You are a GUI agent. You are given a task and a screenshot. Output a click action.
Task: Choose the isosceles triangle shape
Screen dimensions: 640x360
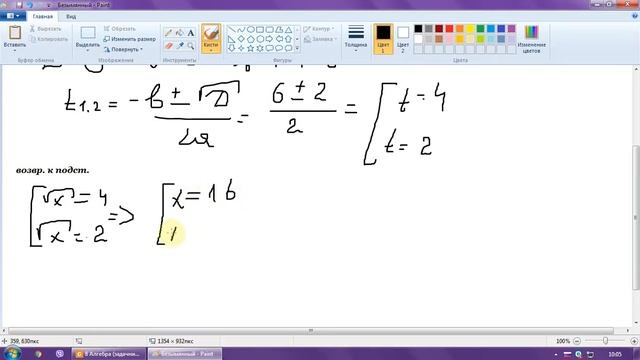click(x=289, y=30)
